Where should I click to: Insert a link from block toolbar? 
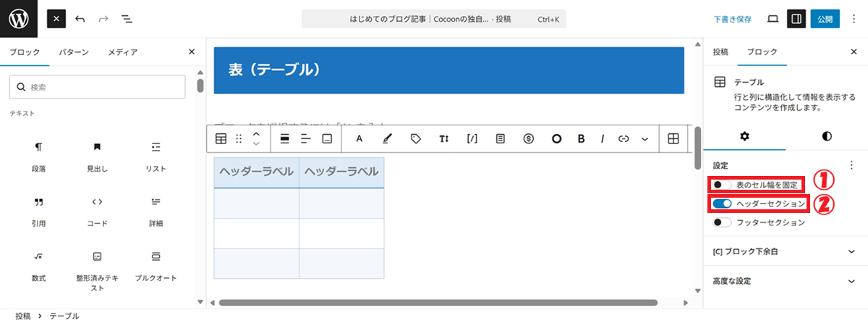(624, 139)
